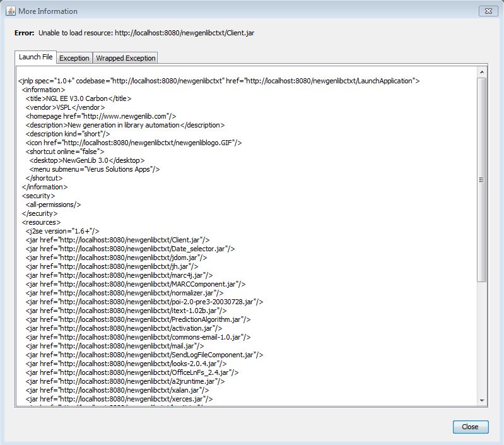The width and height of the screenshot is (504, 445).
Task: Click the xerces.jar line
Action: point(119,400)
